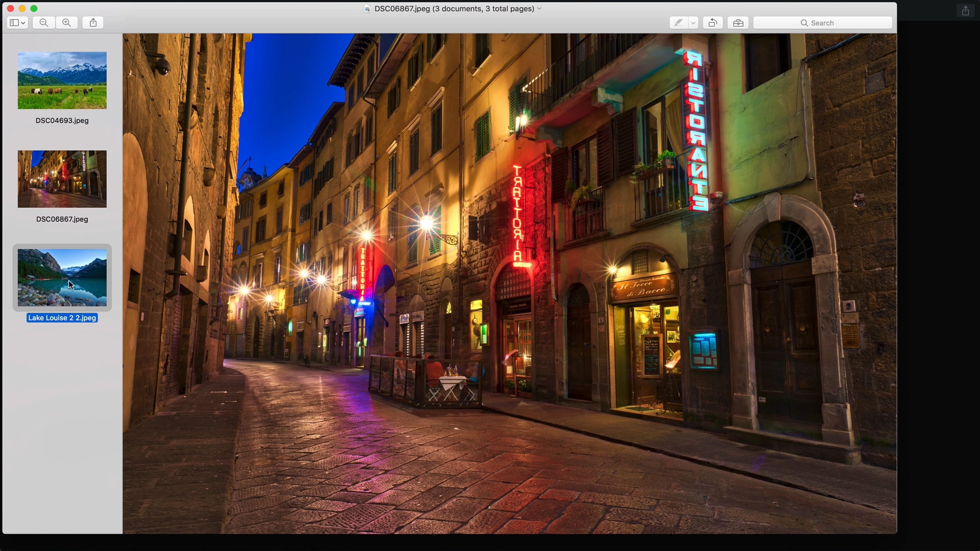Select the Lake Louise 2 2.jpeg thumbnail
This screenshot has width=980, height=551.
tap(62, 278)
